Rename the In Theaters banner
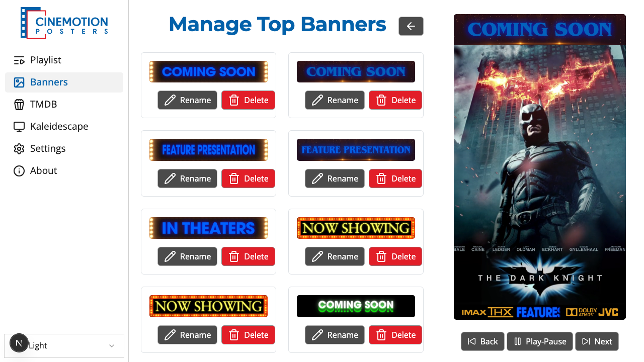 (187, 256)
